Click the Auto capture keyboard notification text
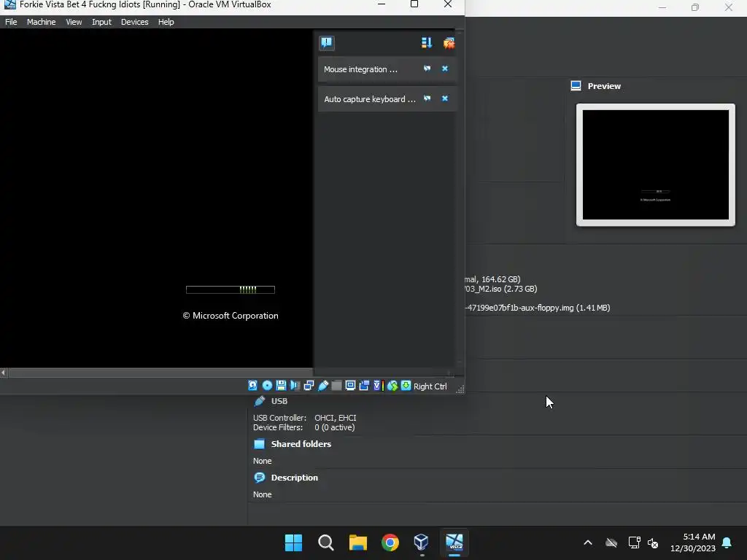The height and width of the screenshot is (560, 747). (x=370, y=99)
